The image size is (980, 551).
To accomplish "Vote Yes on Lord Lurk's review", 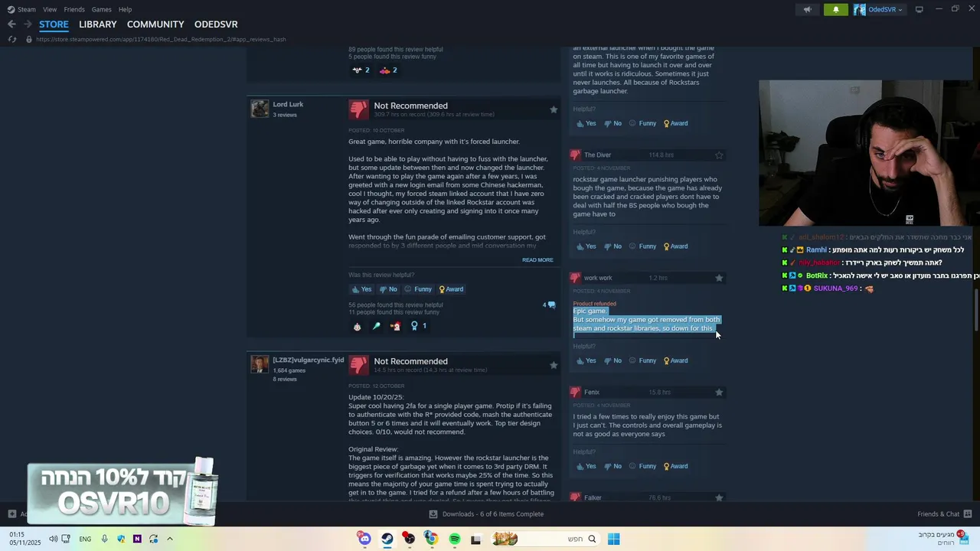I will pyautogui.click(x=361, y=289).
